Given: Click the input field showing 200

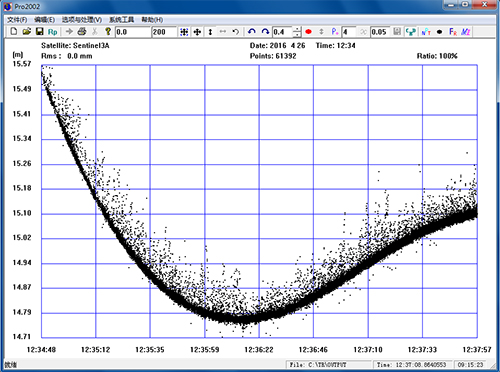Looking at the screenshot, I should click(x=164, y=32).
